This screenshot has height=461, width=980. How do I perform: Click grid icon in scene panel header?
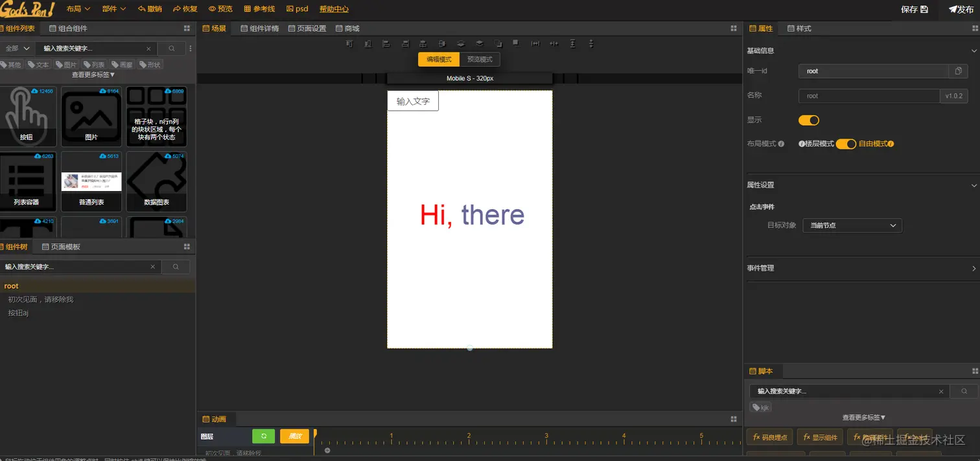734,28
